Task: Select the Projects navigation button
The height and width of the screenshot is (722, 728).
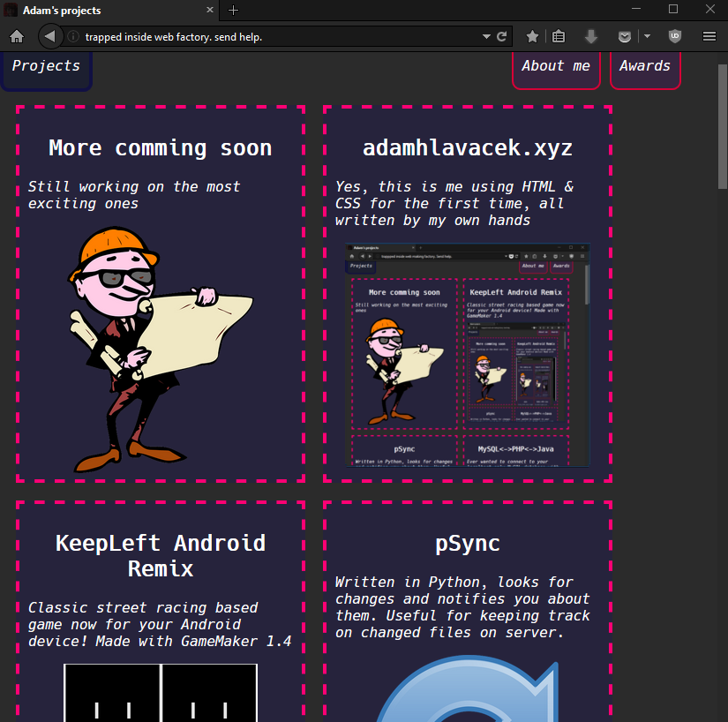Action: (x=47, y=65)
